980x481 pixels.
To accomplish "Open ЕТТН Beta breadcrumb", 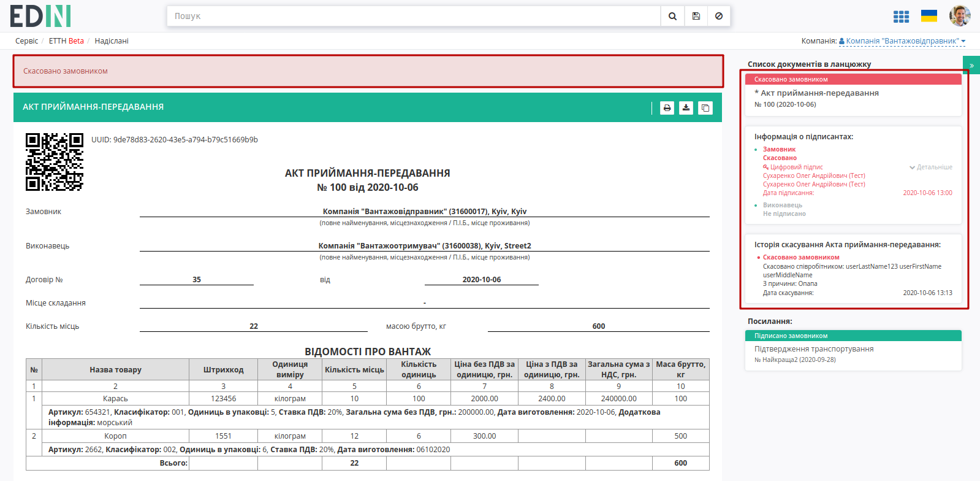I will (66, 41).
